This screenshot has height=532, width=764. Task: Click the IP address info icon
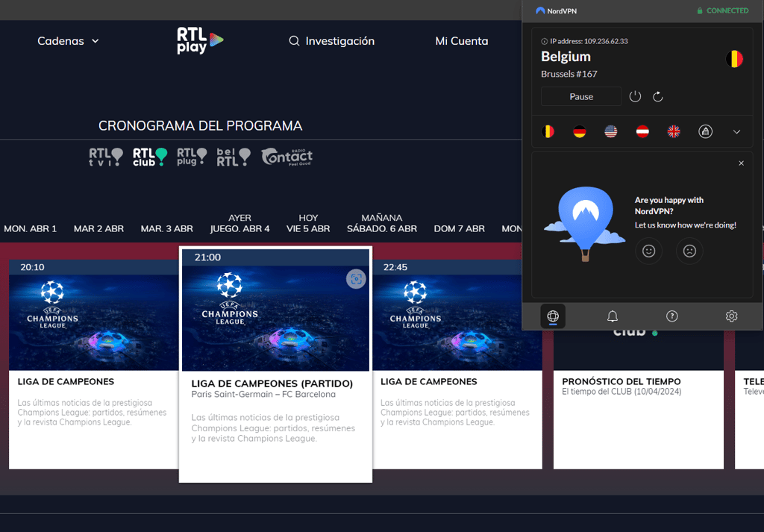(x=544, y=41)
